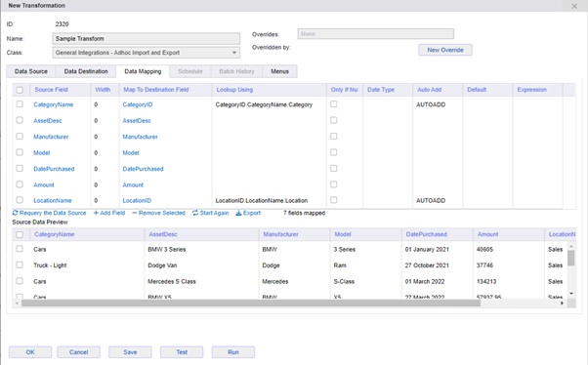
Task: Tick the Manufacturer mapping row checkbox
Action: pyautogui.click(x=20, y=137)
